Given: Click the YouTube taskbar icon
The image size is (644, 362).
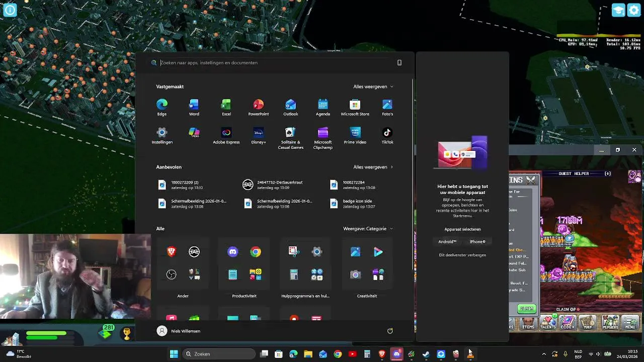Looking at the screenshot, I should pyautogui.click(x=352, y=354).
